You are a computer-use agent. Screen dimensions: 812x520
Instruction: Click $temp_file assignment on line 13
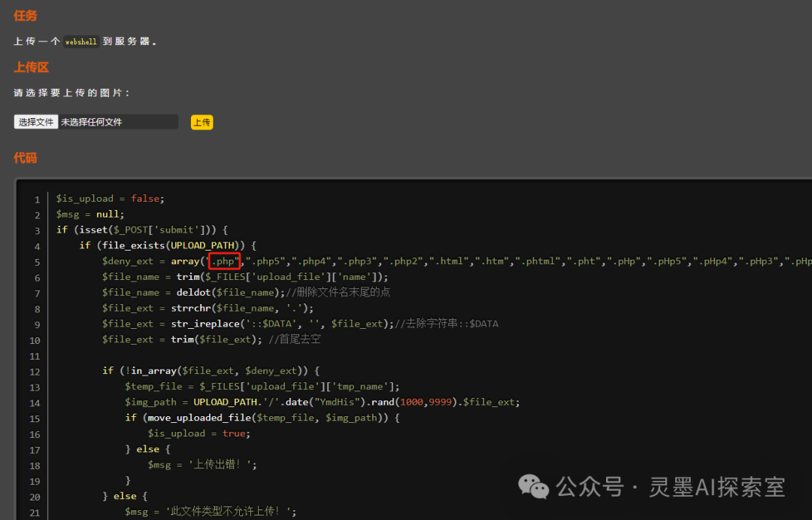click(262, 386)
